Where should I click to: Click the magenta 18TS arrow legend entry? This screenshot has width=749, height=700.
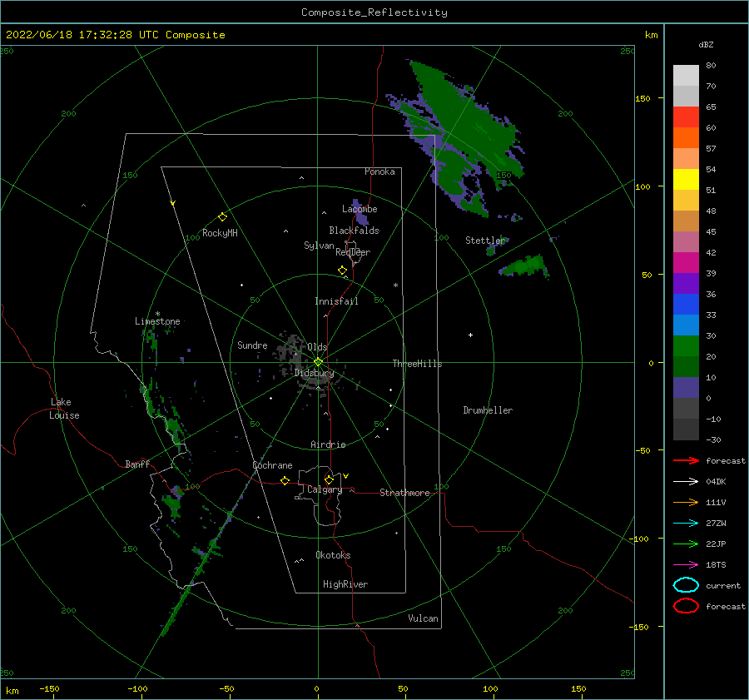(x=686, y=565)
